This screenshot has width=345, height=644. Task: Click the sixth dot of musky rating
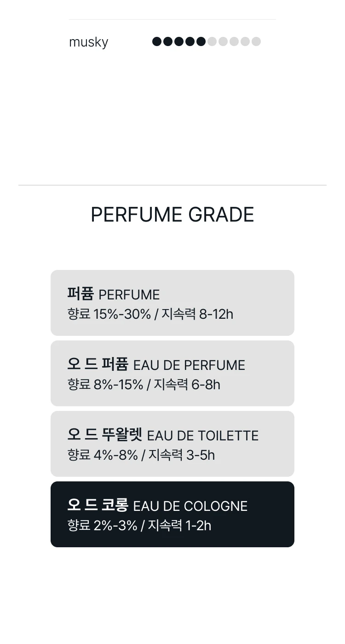tap(212, 42)
